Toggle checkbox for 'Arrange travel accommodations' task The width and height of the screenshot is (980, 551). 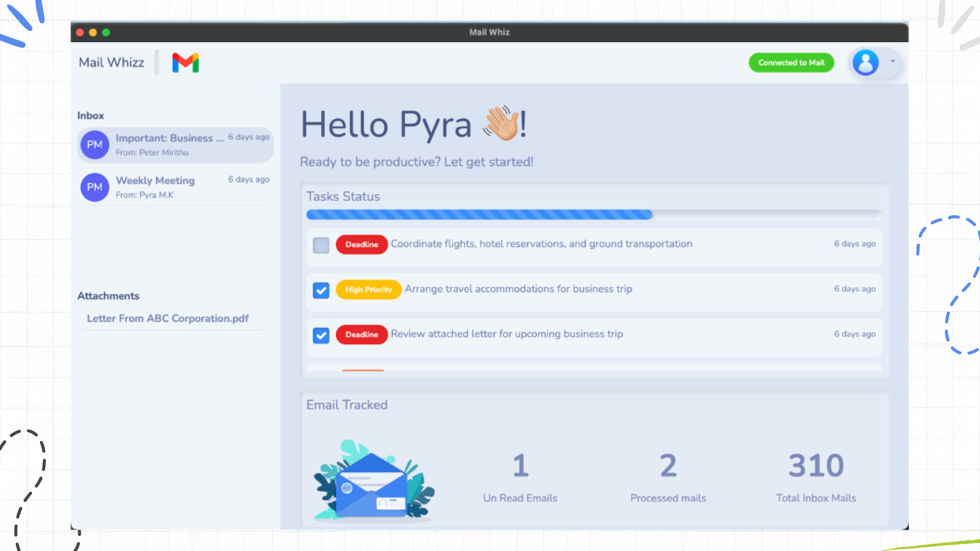[x=321, y=290]
